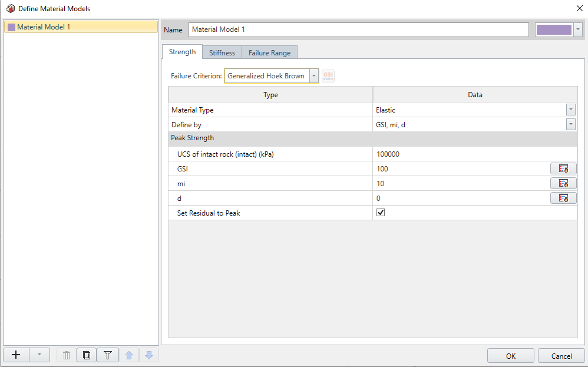The width and height of the screenshot is (588, 367).
Task: Open the add material dropdown arrow
Action: 39,355
